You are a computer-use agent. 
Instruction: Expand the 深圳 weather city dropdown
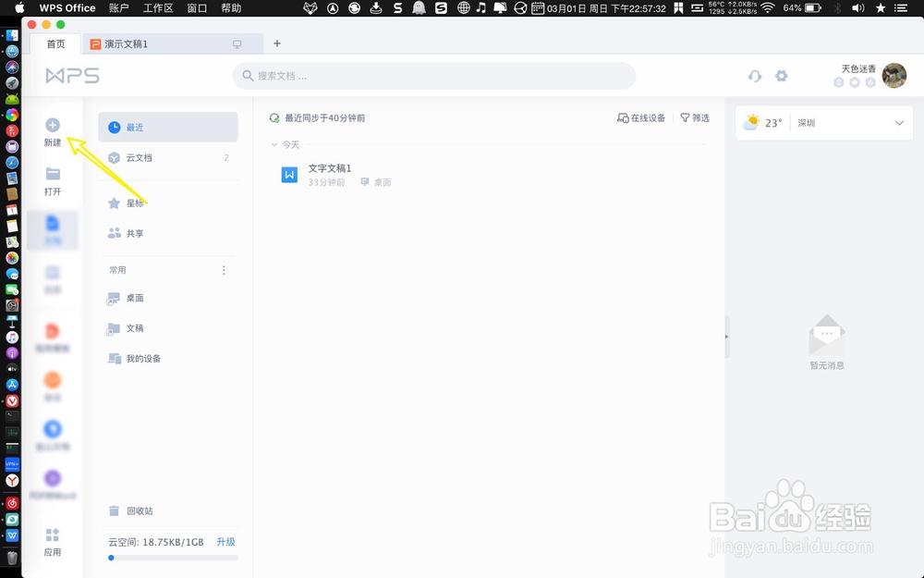tap(898, 122)
